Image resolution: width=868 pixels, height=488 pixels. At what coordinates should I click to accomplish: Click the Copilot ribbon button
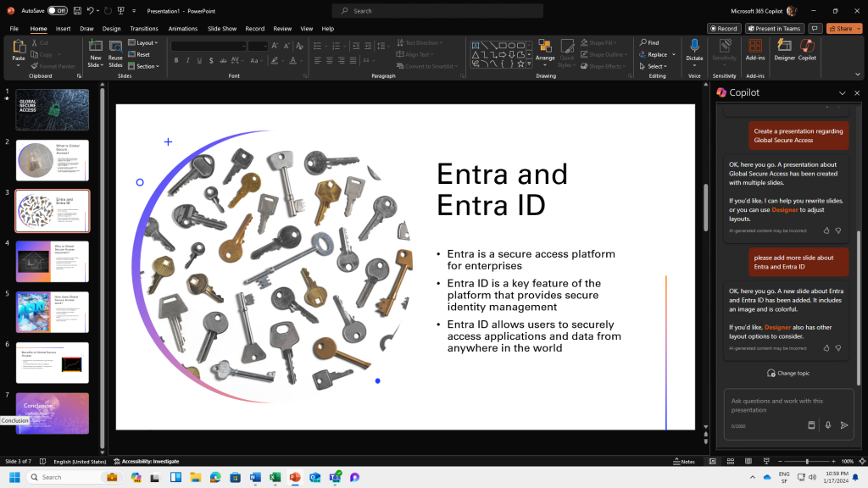click(807, 50)
